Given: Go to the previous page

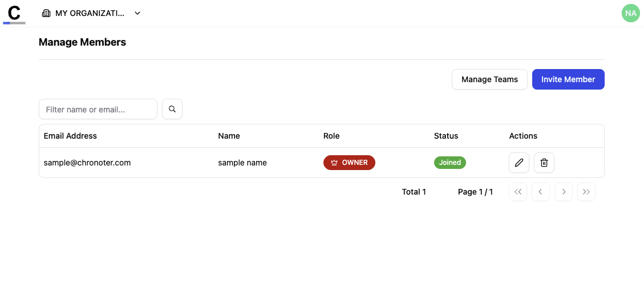Looking at the screenshot, I should (540, 192).
